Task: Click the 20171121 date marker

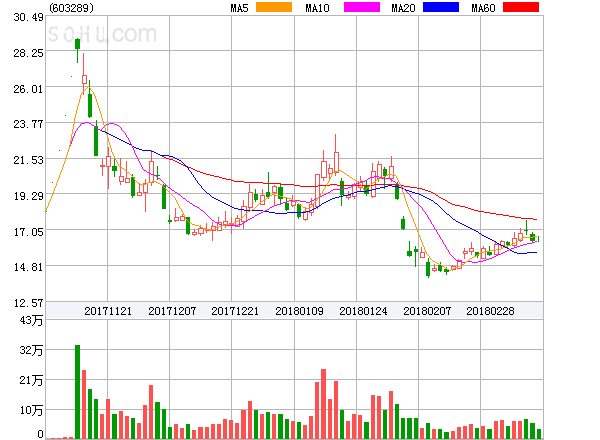Action: click(108, 311)
